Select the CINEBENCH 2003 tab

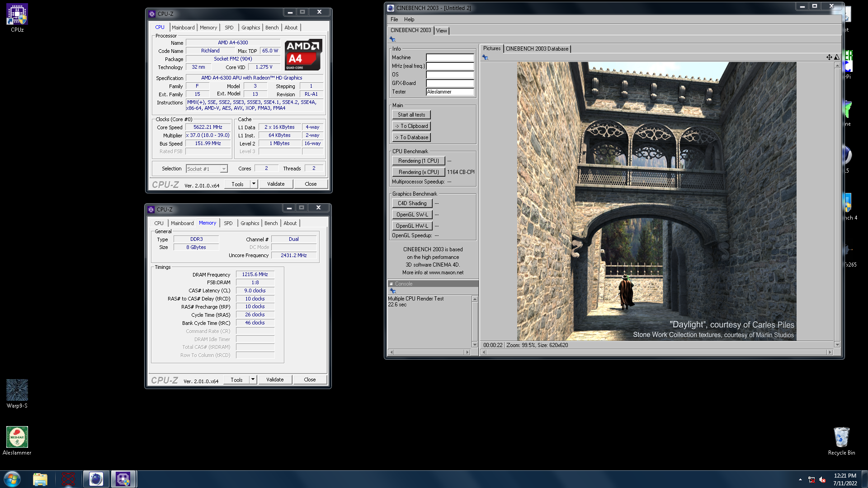[411, 30]
